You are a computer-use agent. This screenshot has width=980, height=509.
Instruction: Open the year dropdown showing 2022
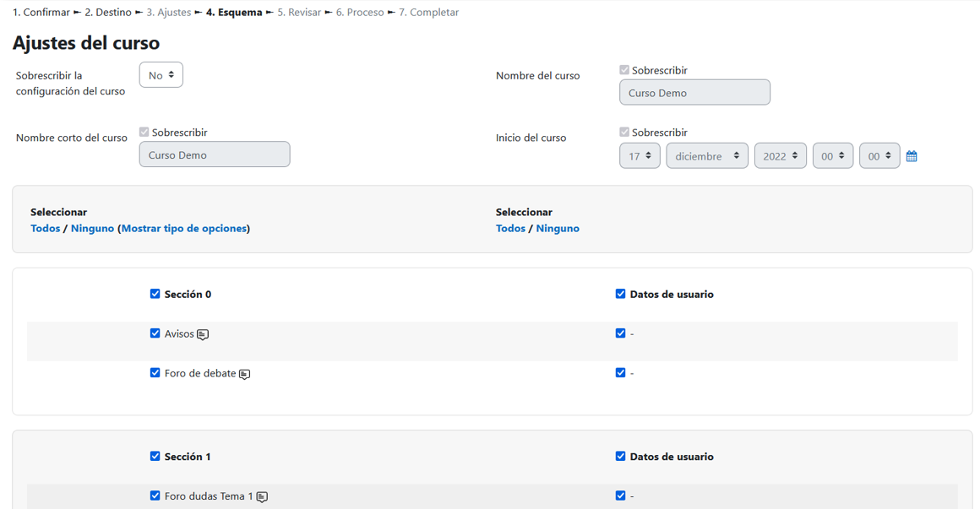(x=780, y=156)
